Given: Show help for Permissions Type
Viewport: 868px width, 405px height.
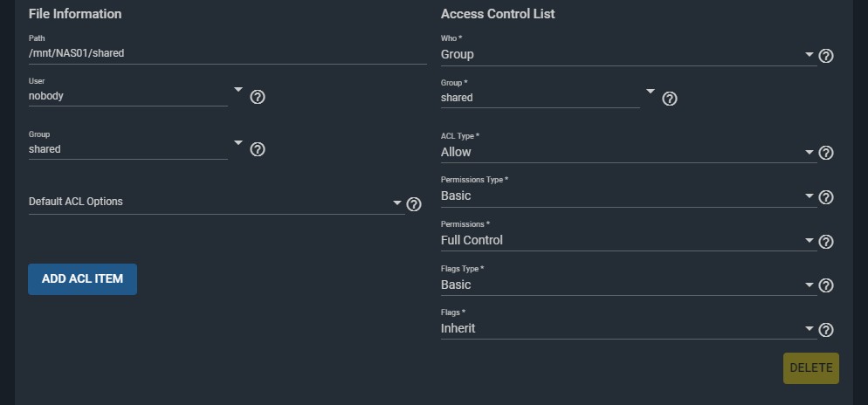Looking at the screenshot, I should (x=826, y=197).
